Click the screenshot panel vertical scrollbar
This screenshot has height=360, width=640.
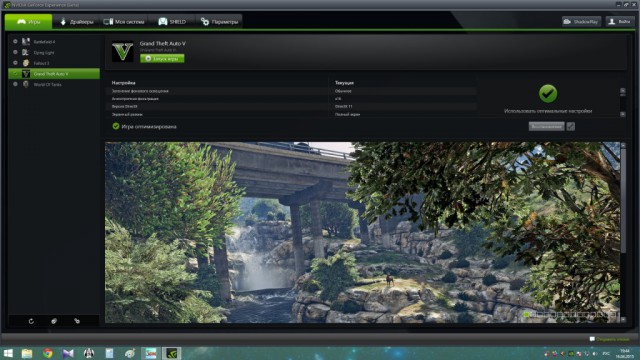click(x=623, y=200)
